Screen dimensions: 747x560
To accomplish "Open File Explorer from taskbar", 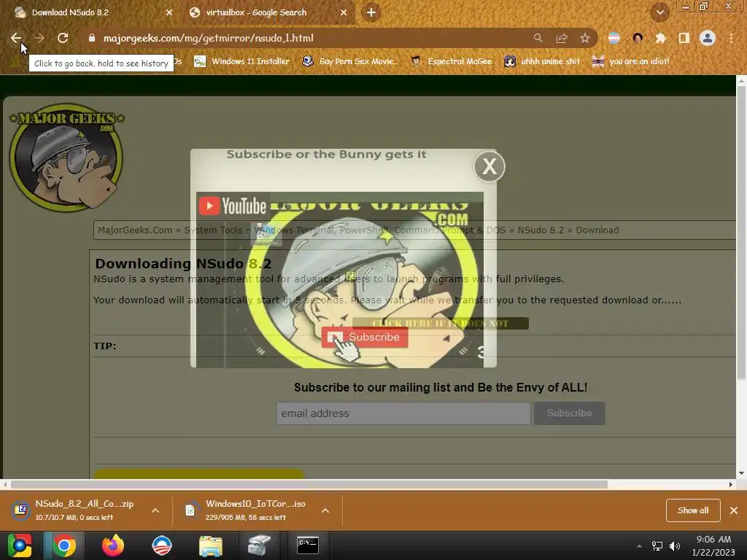I will [211, 545].
